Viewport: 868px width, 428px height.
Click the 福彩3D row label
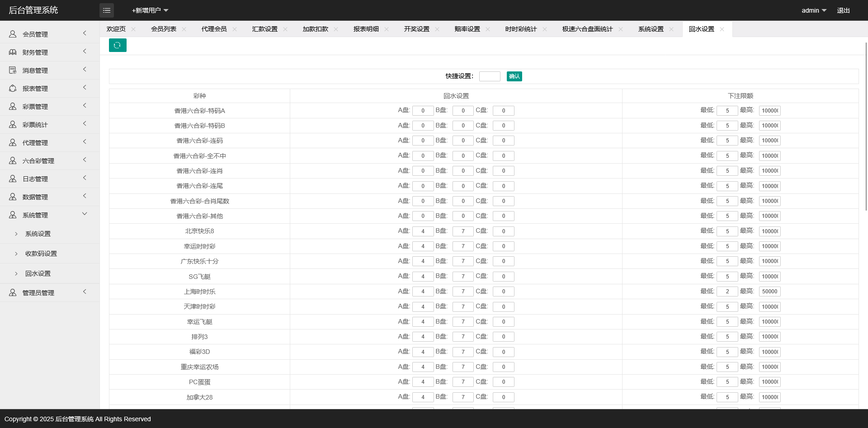tap(199, 352)
